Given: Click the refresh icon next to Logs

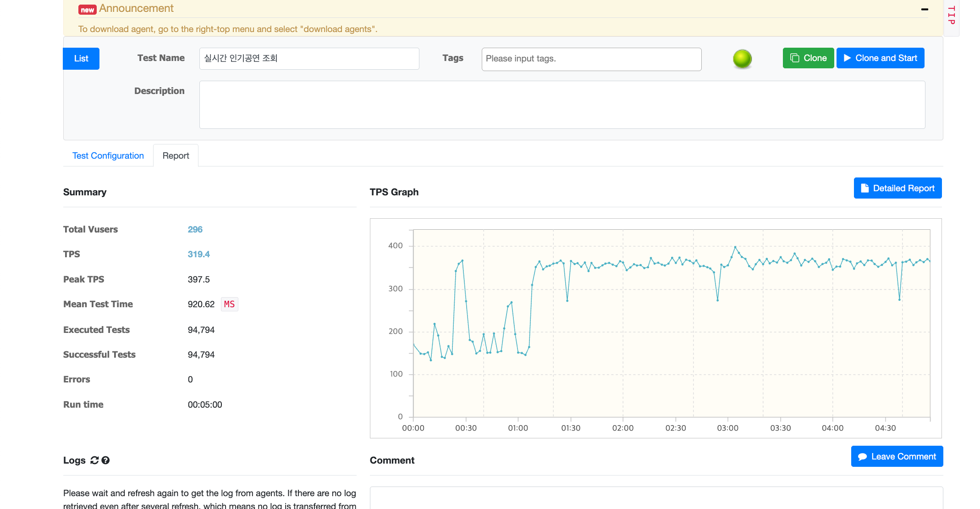Looking at the screenshot, I should click(x=94, y=460).
